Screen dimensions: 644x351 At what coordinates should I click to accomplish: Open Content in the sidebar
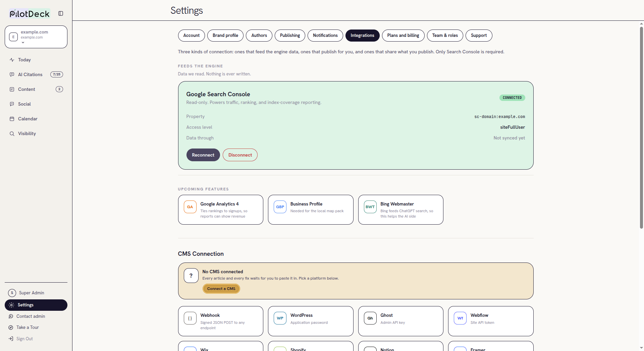pos(36,89)
